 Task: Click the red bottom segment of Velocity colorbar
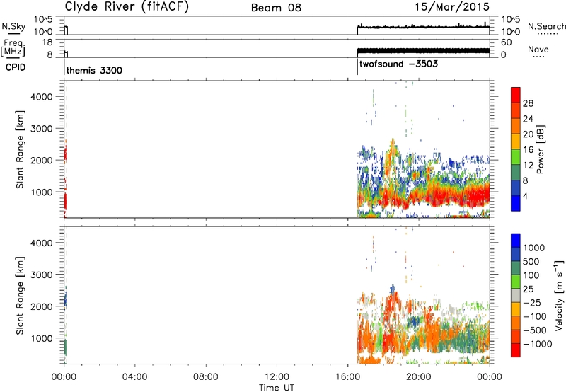pyautogui.click(x=516, y=350)
